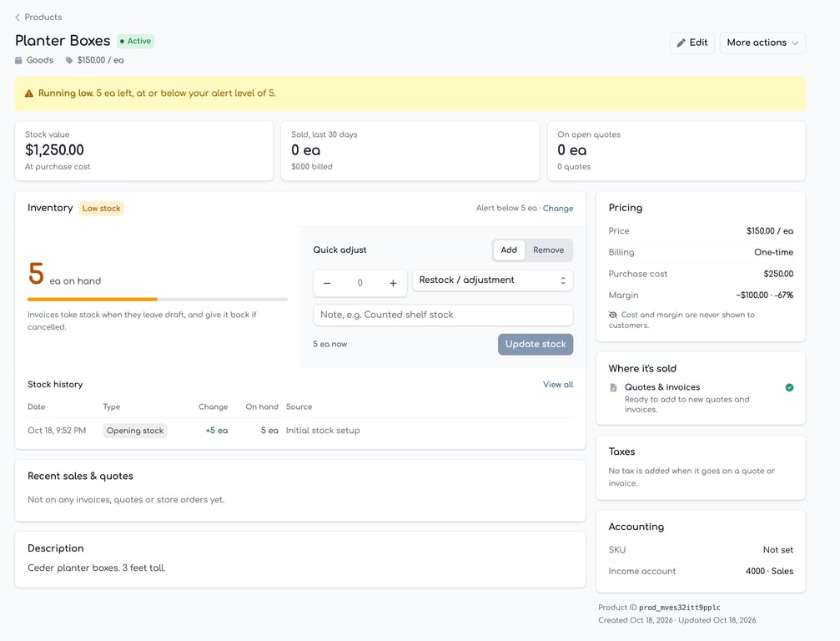Click the Type column header in Stock history
This screenshot has width=840, height=641.
pos(112,407)
